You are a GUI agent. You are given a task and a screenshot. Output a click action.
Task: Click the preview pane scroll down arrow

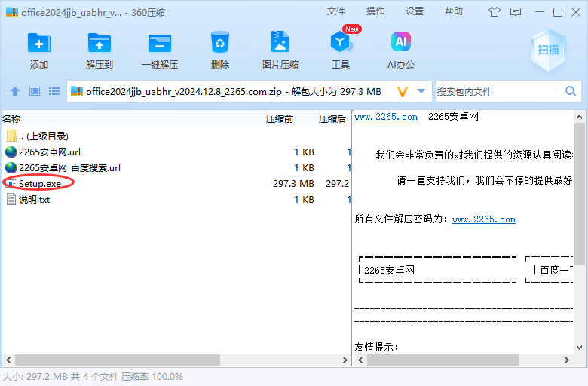click(580, 348)
